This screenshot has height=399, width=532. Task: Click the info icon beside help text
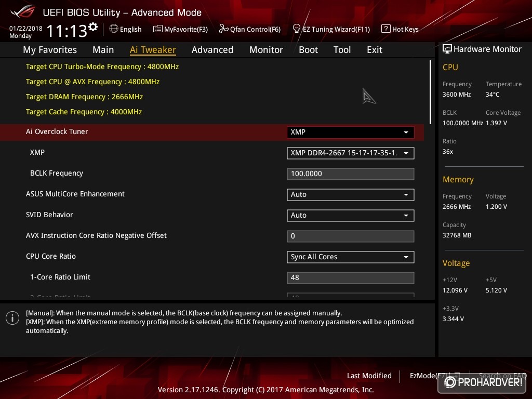tap(12, 318)
